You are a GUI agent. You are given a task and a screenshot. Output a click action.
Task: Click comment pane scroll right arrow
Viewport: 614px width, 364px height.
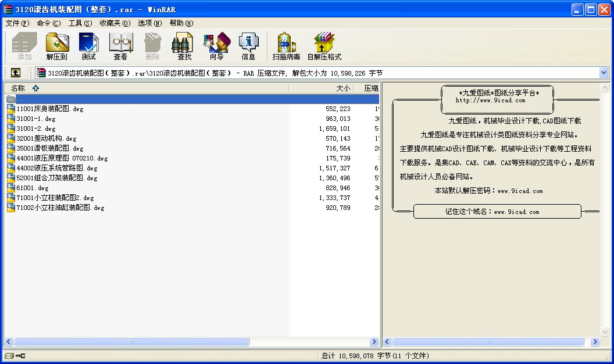[595, 342]
